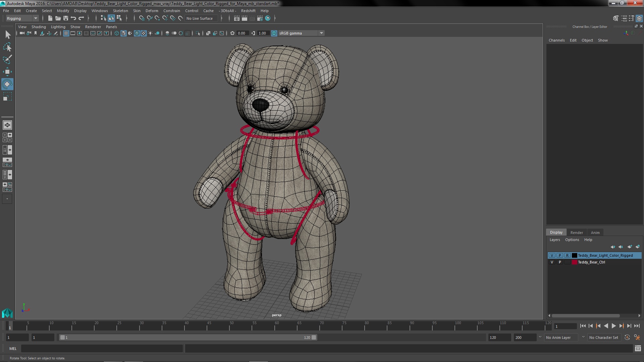The image size is (644, 362).
Task: Open the Deform menu
Action: (x=152, y=11)
